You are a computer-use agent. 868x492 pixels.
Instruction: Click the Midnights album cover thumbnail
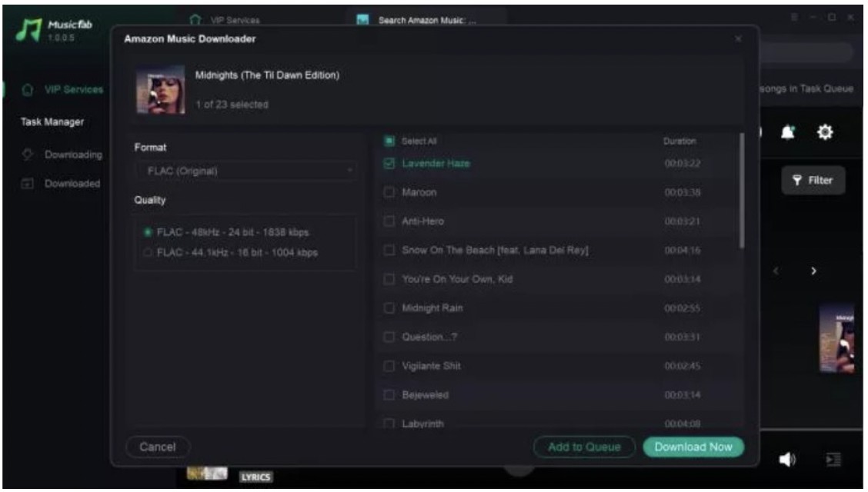(161, 89)
